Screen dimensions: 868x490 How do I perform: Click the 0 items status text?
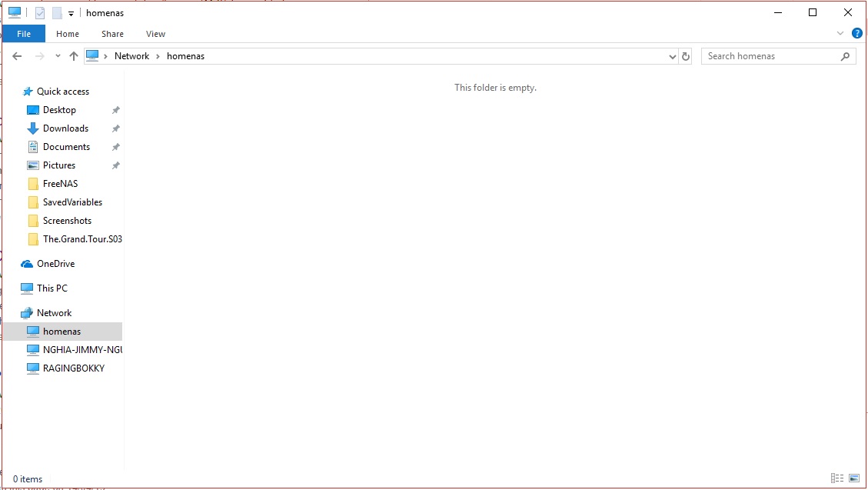[x=28, y=479]
